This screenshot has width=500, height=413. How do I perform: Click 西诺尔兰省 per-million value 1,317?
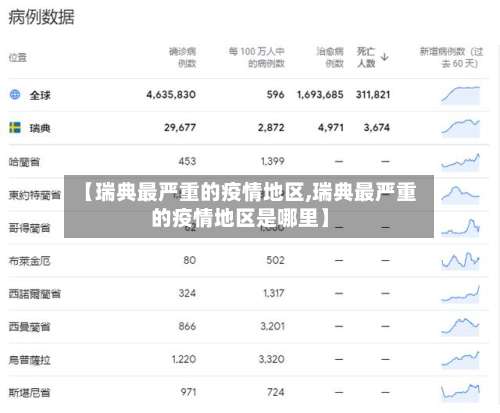pyautogui.click(x=274, y=293)
